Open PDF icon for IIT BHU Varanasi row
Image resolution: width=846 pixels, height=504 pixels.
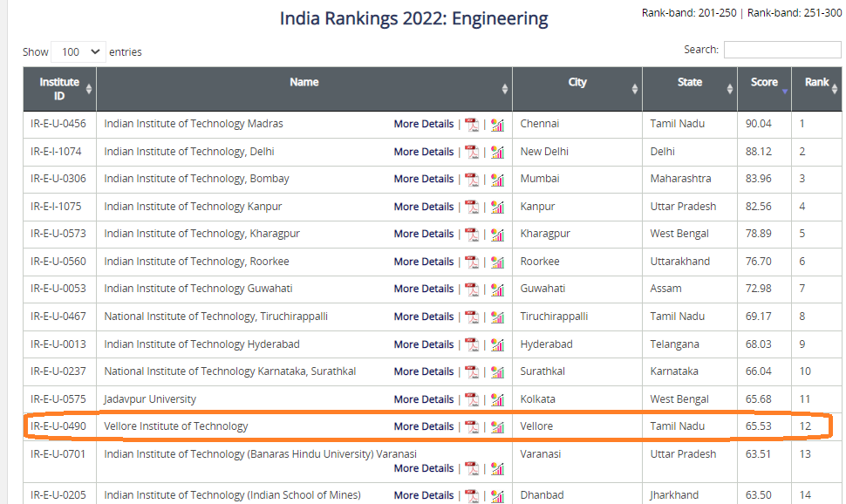472,469
